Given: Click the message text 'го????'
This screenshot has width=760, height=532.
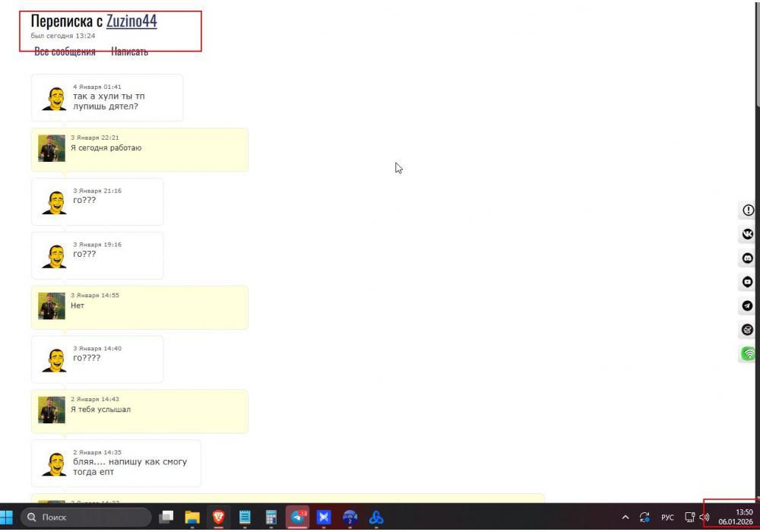Looking at the screenshot, I should click(87, 358).
